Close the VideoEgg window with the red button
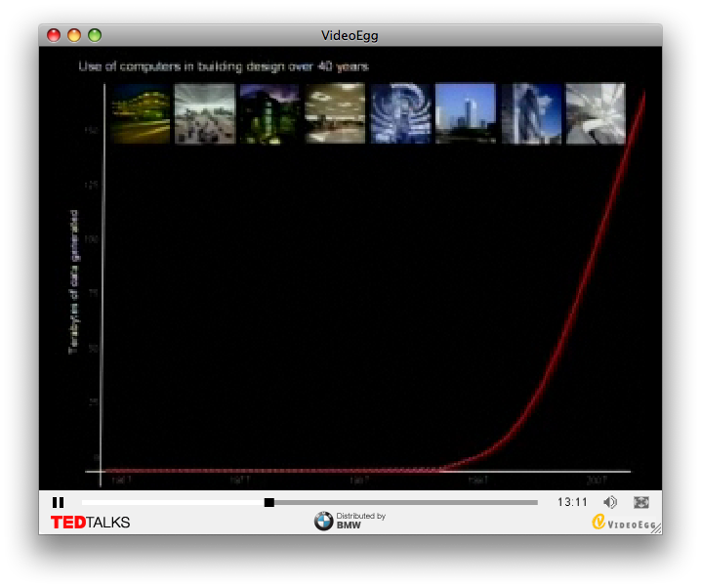Viewport: 701px width, 588px height. click(54, 36)
